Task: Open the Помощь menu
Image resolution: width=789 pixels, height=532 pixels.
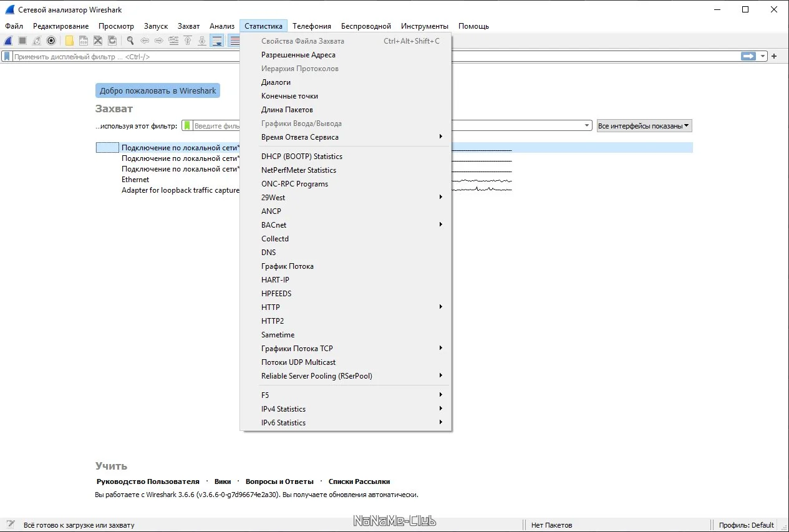Action: (474, 26)
